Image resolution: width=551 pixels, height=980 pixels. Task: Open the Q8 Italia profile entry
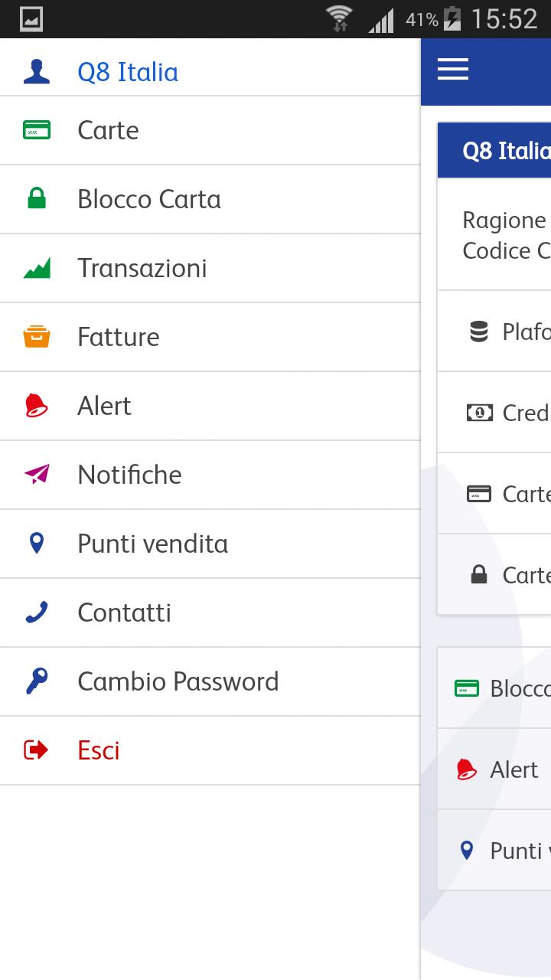tap(128, 72)
